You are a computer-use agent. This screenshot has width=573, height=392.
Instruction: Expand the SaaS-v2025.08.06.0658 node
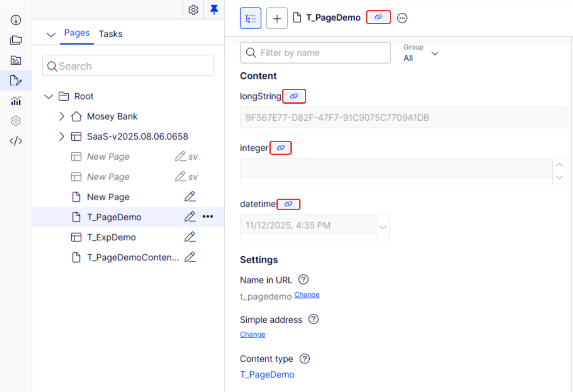[x=61, y=136]
